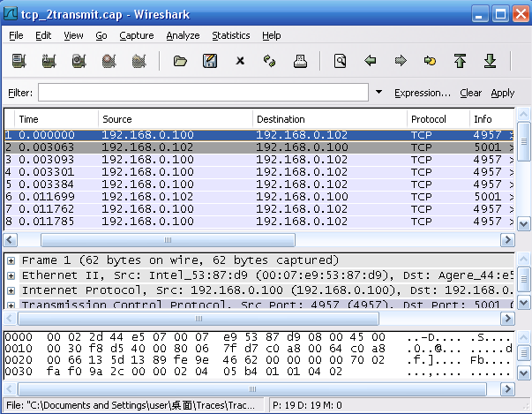Open the View menu

click(x=73, y=35)
